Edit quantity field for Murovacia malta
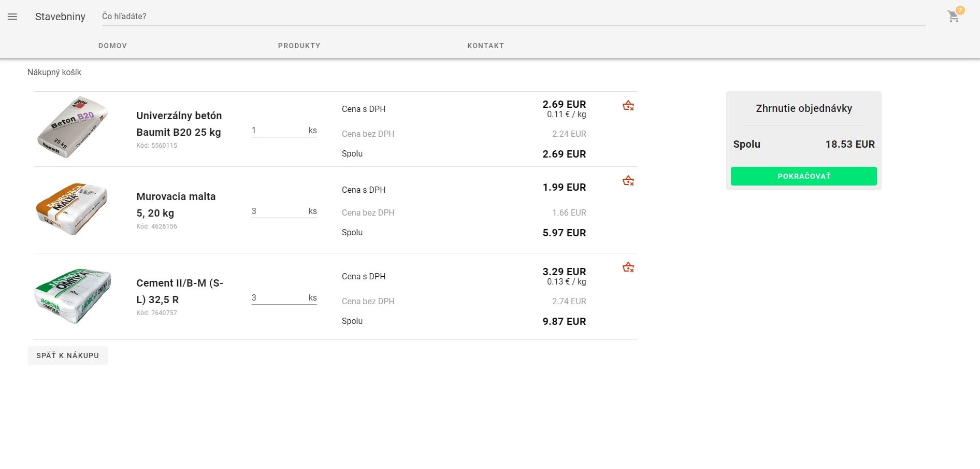The height and width of the screenshot is (469, 980). click(x=284, y=211)
